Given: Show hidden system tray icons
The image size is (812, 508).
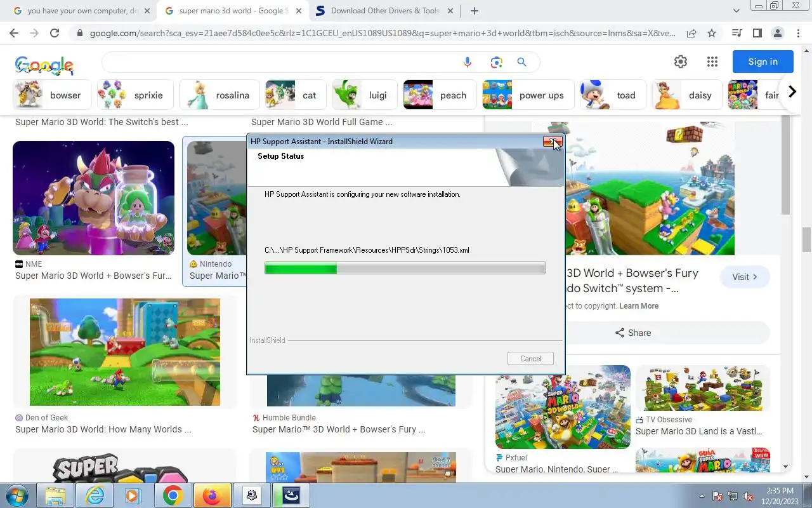Looking at the screenshot, I should (702, 496).
